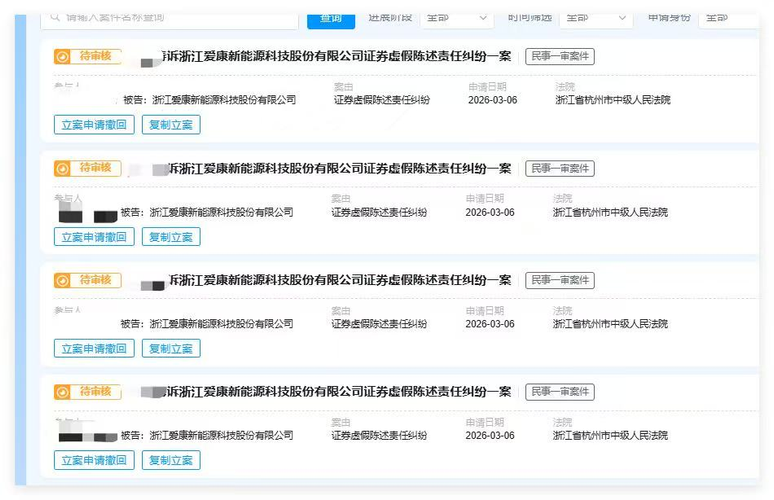Click 复制立案 in the third case card
Image resolution: width=774 pixels, height=500 pixels.
pos(171,348)
